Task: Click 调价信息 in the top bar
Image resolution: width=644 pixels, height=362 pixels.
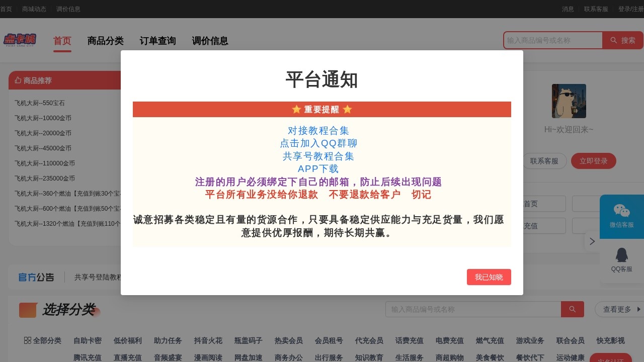Action: (68, 9)
